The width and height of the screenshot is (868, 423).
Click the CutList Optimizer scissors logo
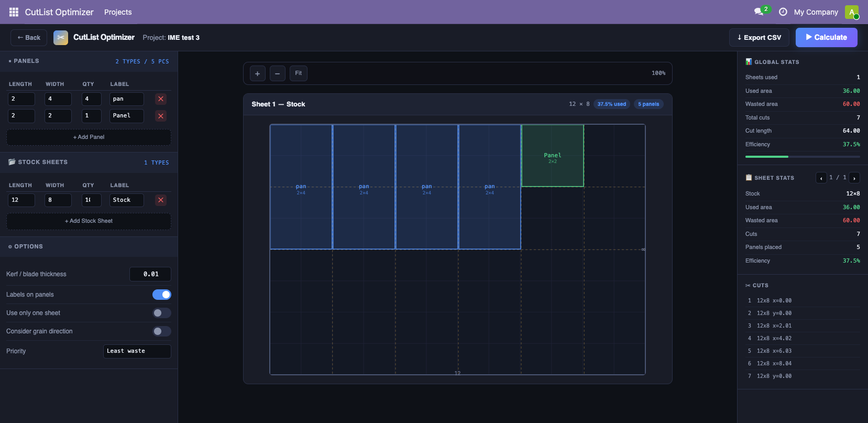[61, 37]
